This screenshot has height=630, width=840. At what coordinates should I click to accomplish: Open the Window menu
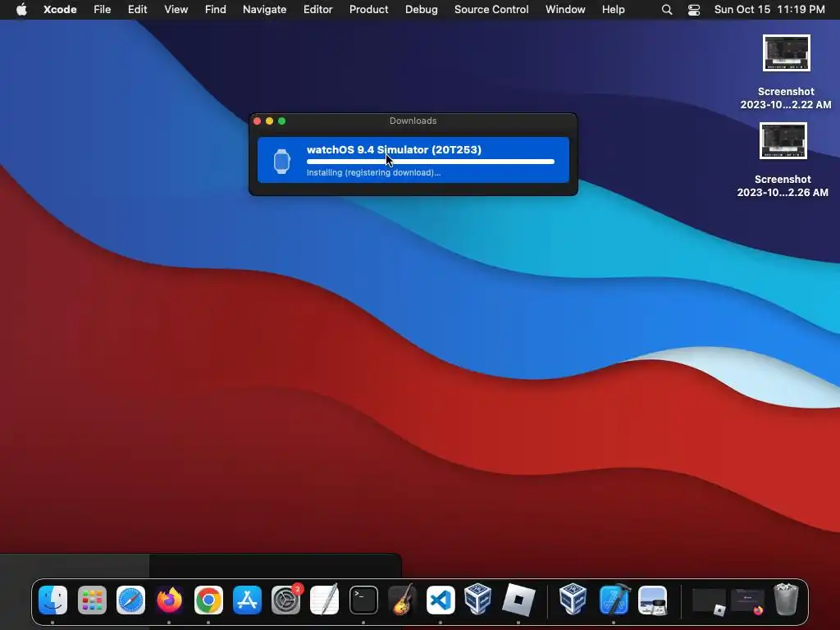pyautogui.click(x=565, y=10)
